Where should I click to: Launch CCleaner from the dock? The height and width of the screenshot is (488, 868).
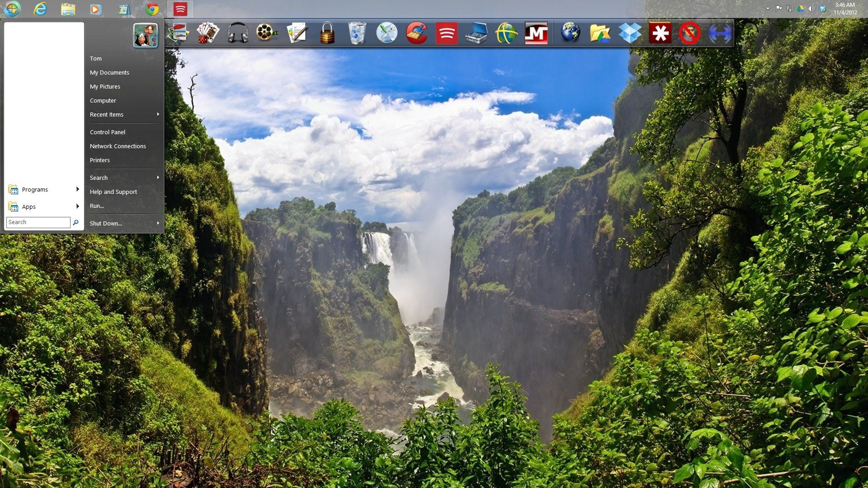coord(416,33)
